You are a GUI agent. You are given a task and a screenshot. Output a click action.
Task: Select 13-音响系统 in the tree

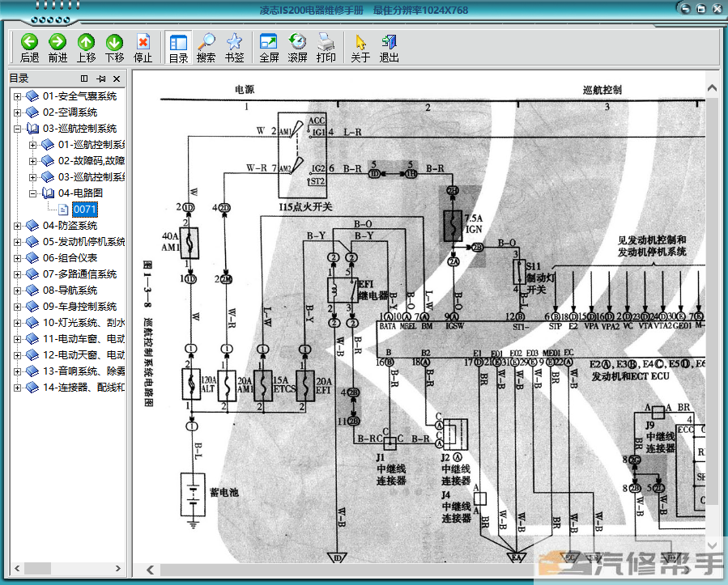(x=83, y=371)
